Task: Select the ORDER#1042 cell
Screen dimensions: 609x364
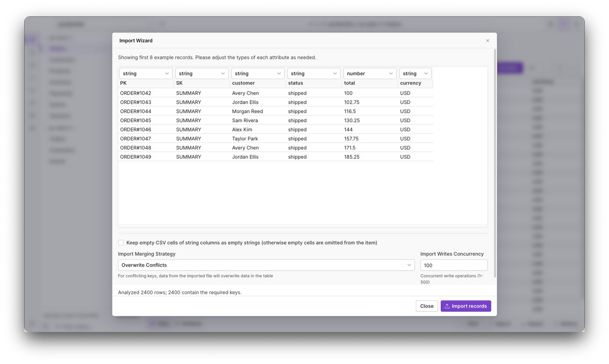Action: [x=146, y=93]
